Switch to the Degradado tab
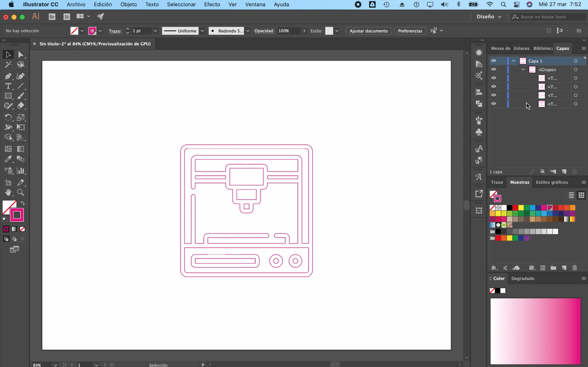The height and width of the screenshot is (367, 588). pyautogui.click(x=523, y=278)
